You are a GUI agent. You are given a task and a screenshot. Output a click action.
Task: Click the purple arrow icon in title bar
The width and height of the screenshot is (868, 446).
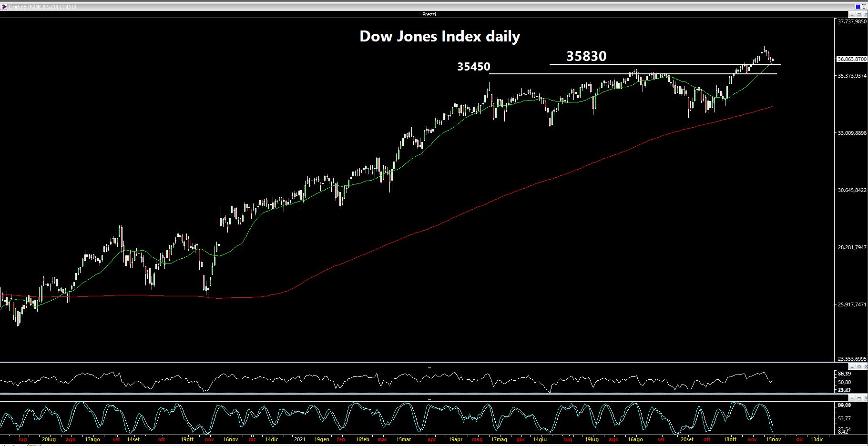4,7
